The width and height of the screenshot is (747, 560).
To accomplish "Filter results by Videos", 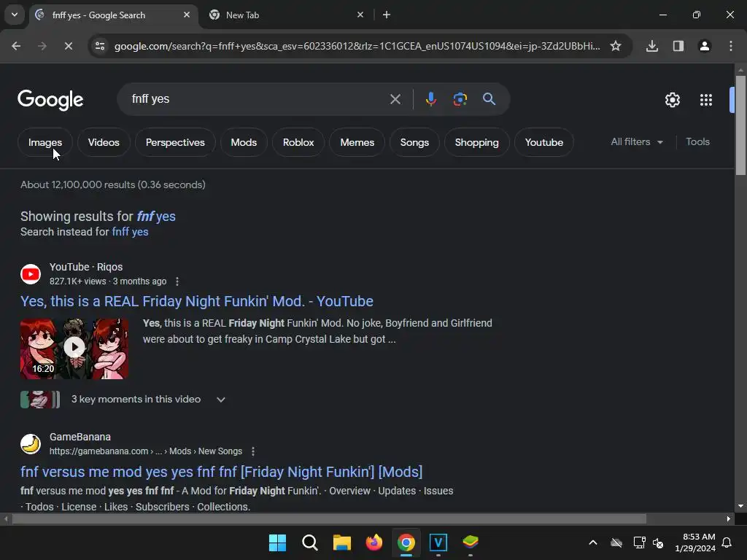I will [x=104, y=142].
